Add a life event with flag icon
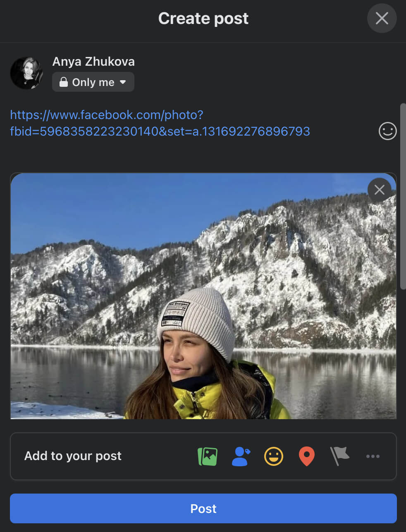 (x=339, y=456)
